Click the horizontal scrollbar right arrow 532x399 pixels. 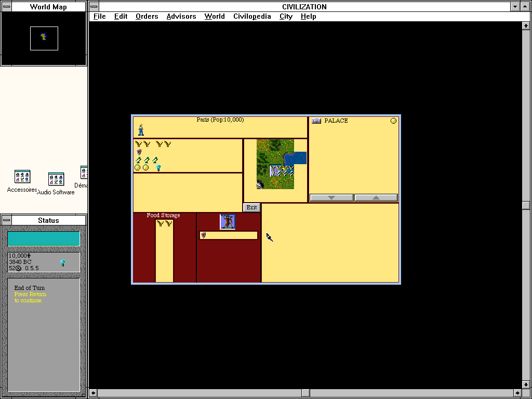point(518,393)
